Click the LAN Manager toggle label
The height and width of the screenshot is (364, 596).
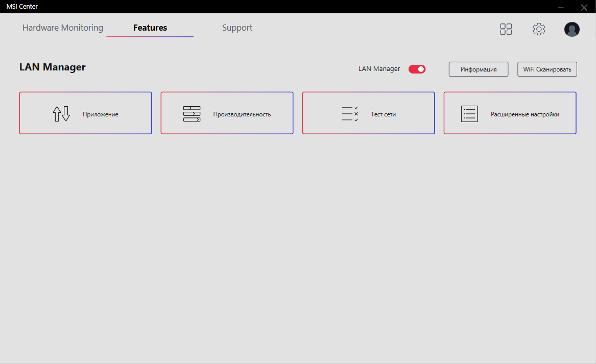(379, 69)
